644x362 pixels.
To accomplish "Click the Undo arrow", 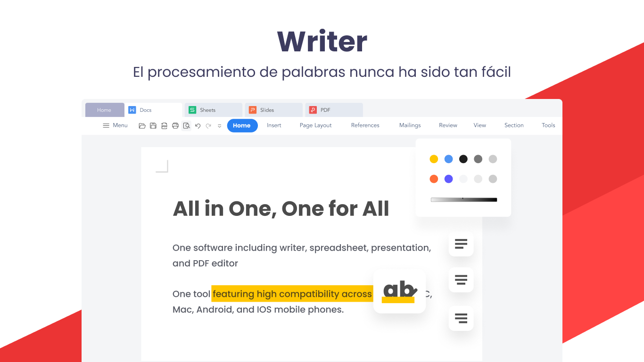I will pyautogui.click(x=198, y=125).
